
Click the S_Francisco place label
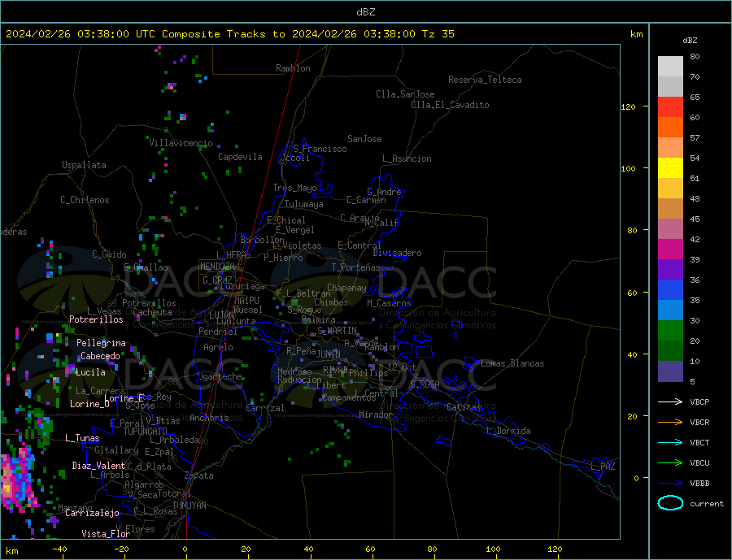click(320, 149)
